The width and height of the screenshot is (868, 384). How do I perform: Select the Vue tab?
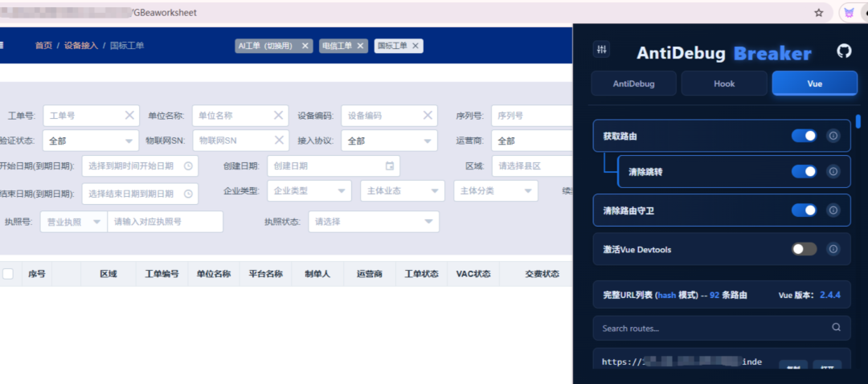click(815, 84)
